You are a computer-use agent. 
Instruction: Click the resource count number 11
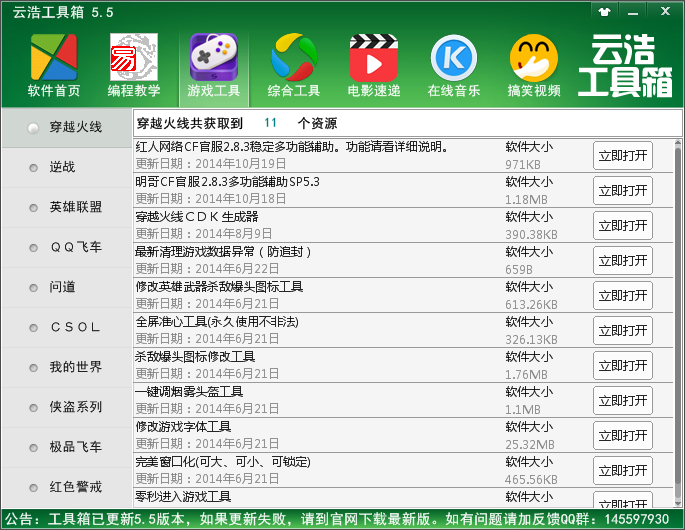pyautogui.click(x=270, y=123)
